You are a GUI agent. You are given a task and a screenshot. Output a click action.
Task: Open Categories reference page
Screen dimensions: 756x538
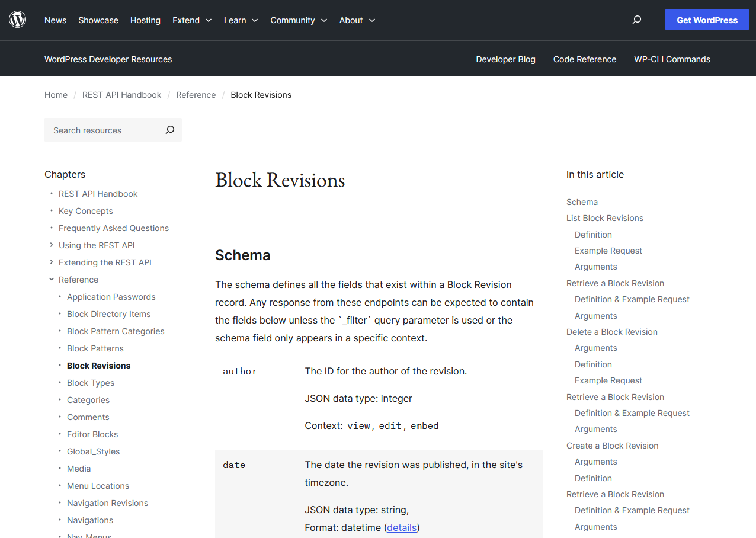[88, 400]
